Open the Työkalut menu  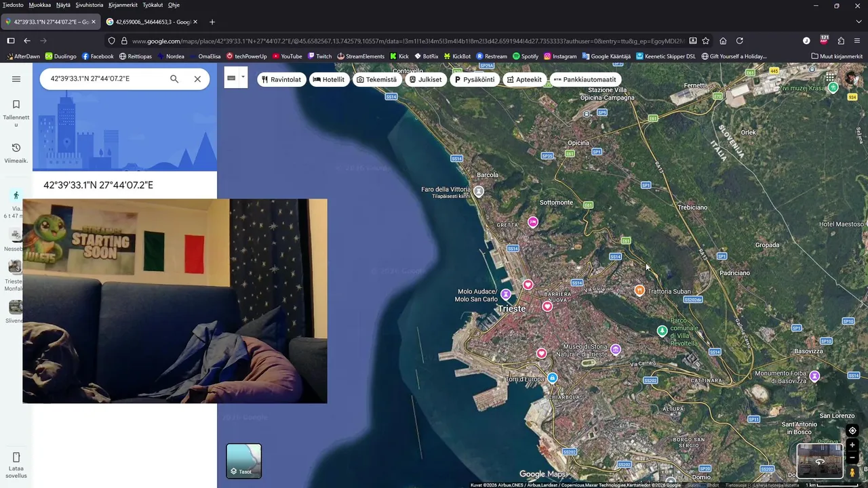[x=153, y=5]
